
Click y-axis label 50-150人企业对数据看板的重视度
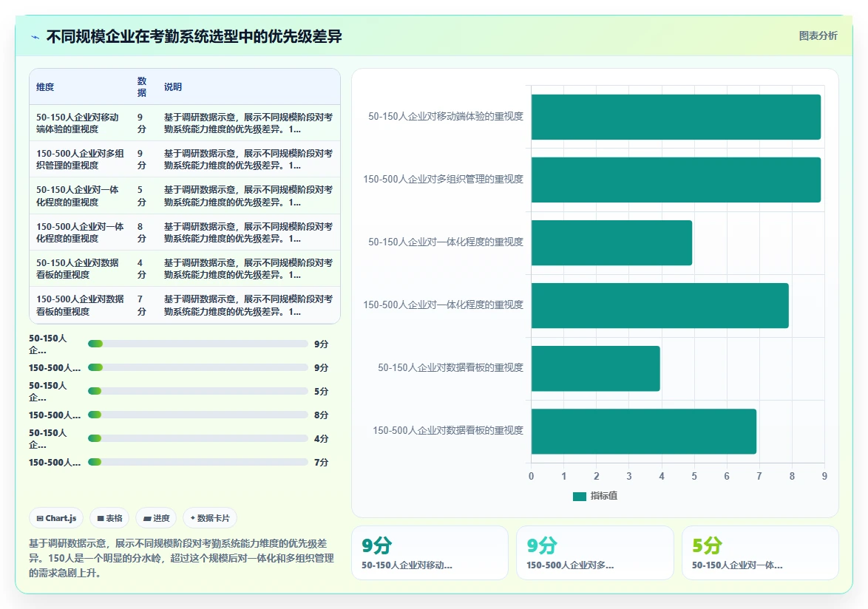[450, 367]
